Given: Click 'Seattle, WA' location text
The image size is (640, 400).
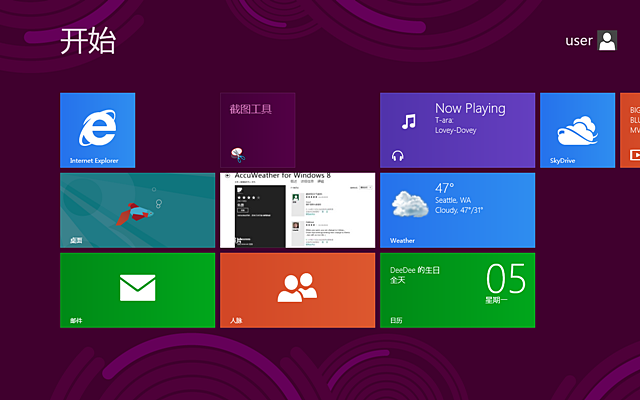Looking at the screenshot, I should tap(453, 200).
